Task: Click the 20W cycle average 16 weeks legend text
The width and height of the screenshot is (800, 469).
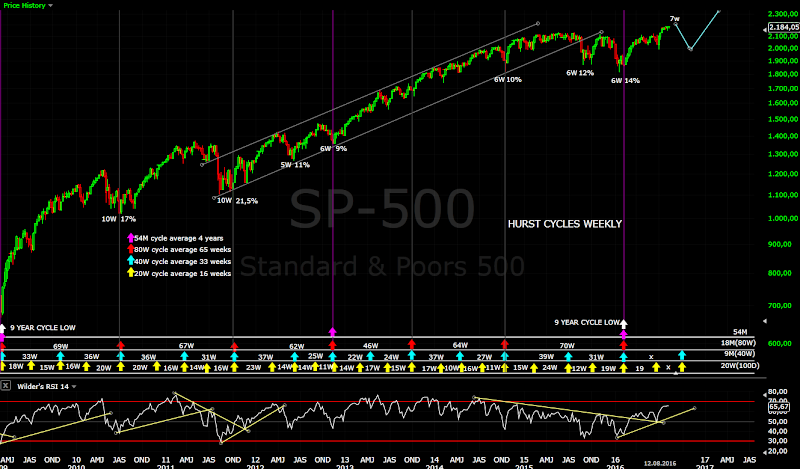Action: [183, 274]
